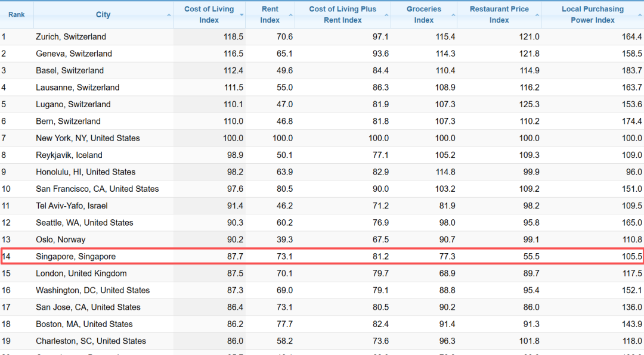Click the Groceries Index sort arrow icon

[453, 14]
